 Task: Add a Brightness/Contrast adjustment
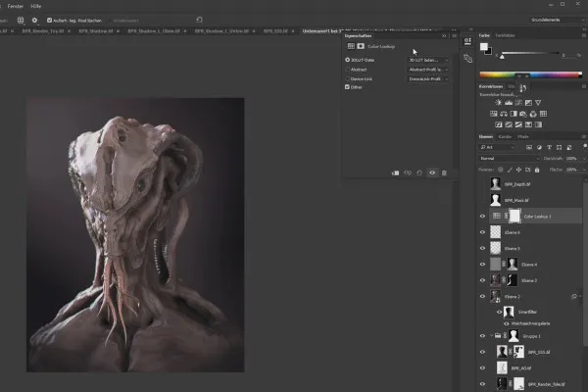coord(499,102)
